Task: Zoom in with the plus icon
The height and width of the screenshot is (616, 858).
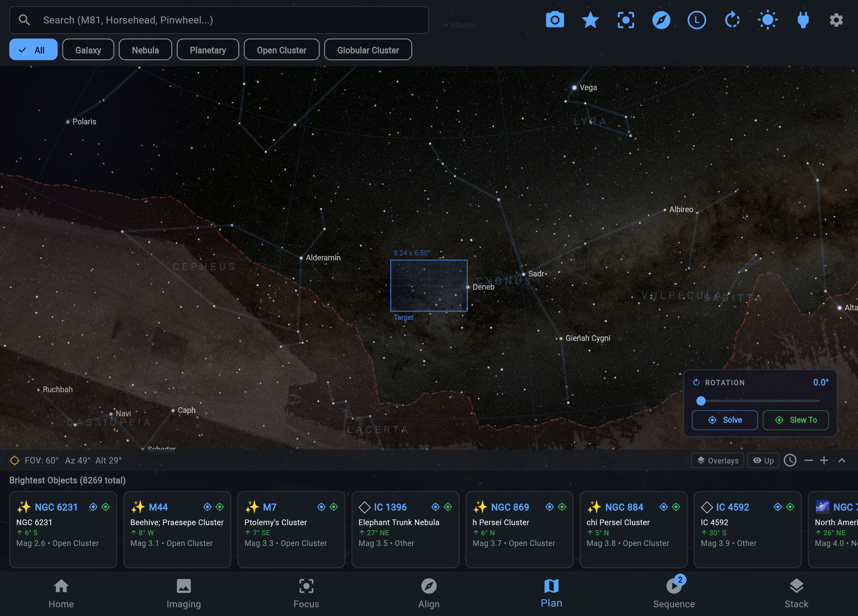Action: 824,460
